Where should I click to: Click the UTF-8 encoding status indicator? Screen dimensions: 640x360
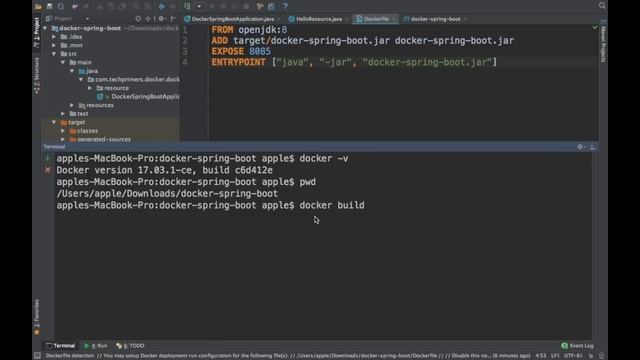point(573,356)
